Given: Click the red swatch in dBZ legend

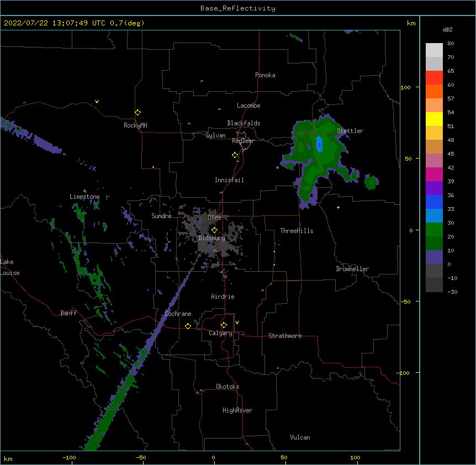Looking at the screenshot, I should 434,77.
